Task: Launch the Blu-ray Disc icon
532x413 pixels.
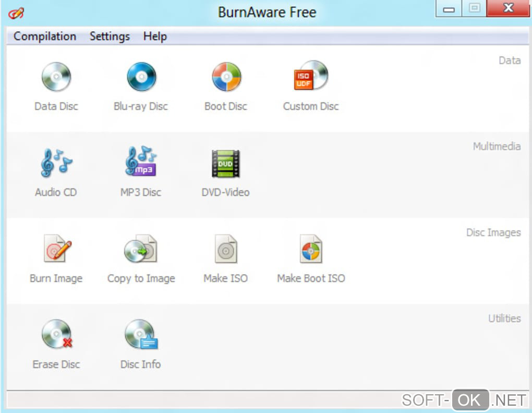Action: click(x=141, y=77)
